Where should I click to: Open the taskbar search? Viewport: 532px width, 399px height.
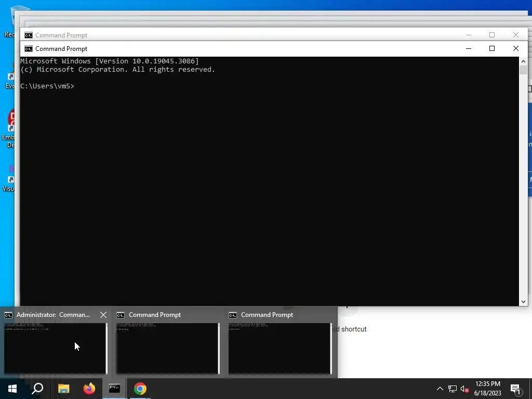(x=37, y=389)
